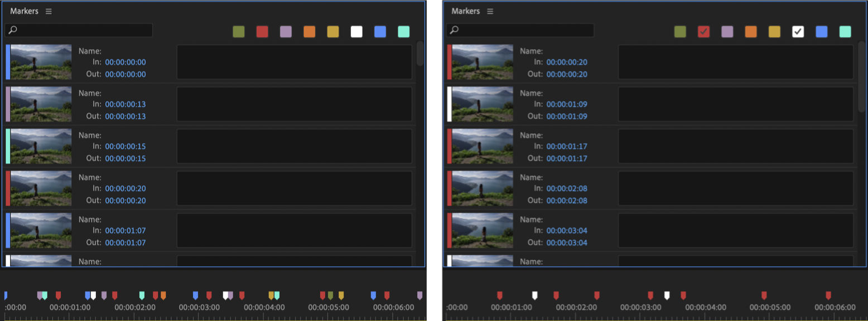Toggle the mint filter swatch in left panel
The height and width of the screenshot is (321, 868).
pyautogui.click(x=403, y=32)
